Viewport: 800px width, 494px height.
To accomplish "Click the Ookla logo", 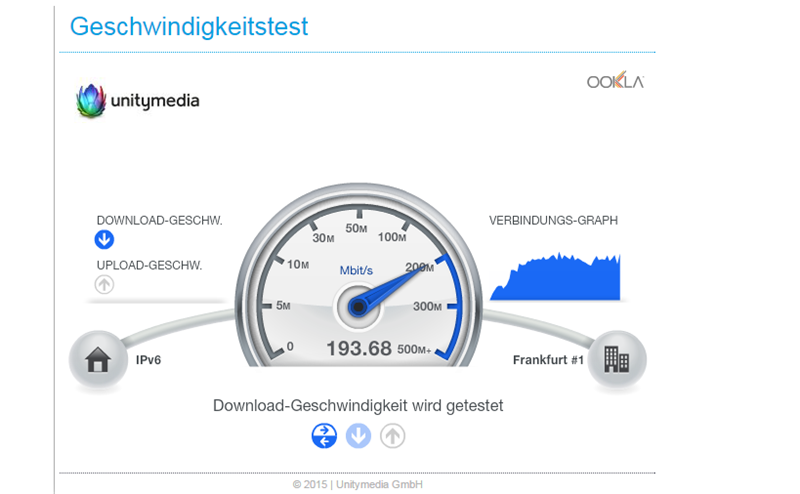I will (615, 81).
